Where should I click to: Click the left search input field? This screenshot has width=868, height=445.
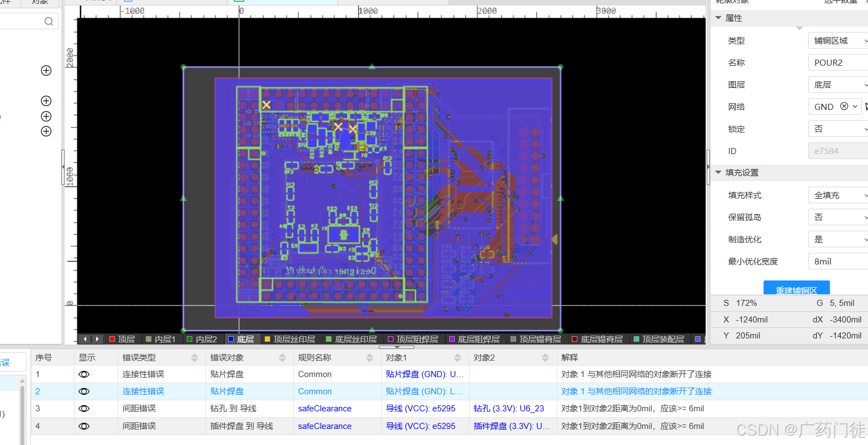pos(29,22)
